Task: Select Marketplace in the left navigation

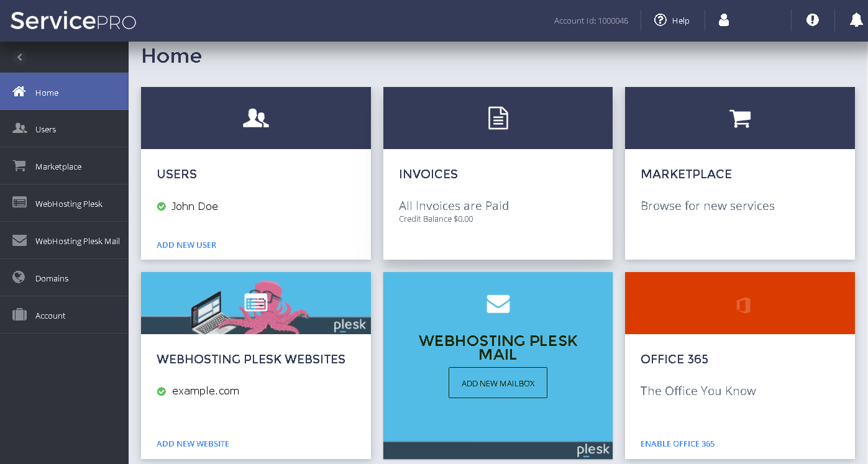Action: [x=58, y=166]
